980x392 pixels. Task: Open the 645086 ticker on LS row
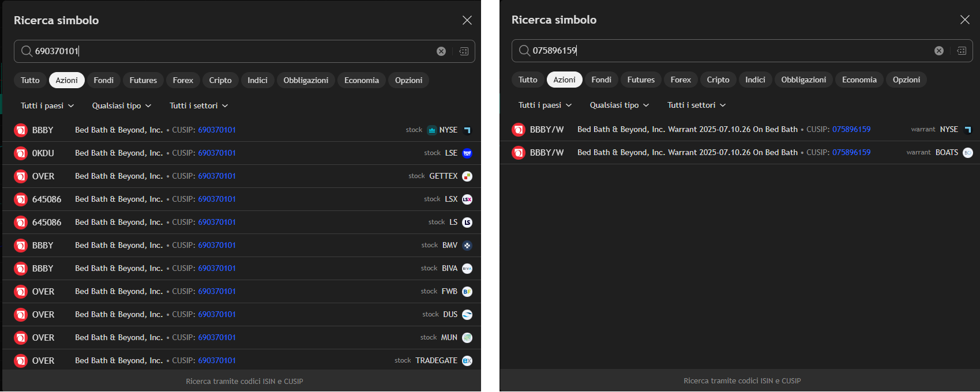point(47,223)
